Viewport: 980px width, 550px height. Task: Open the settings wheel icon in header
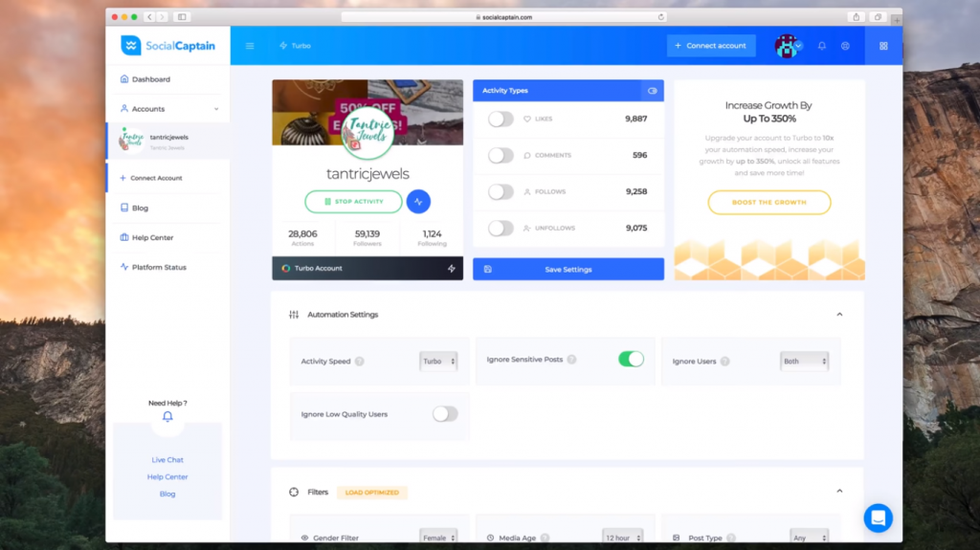click(845, 46)
